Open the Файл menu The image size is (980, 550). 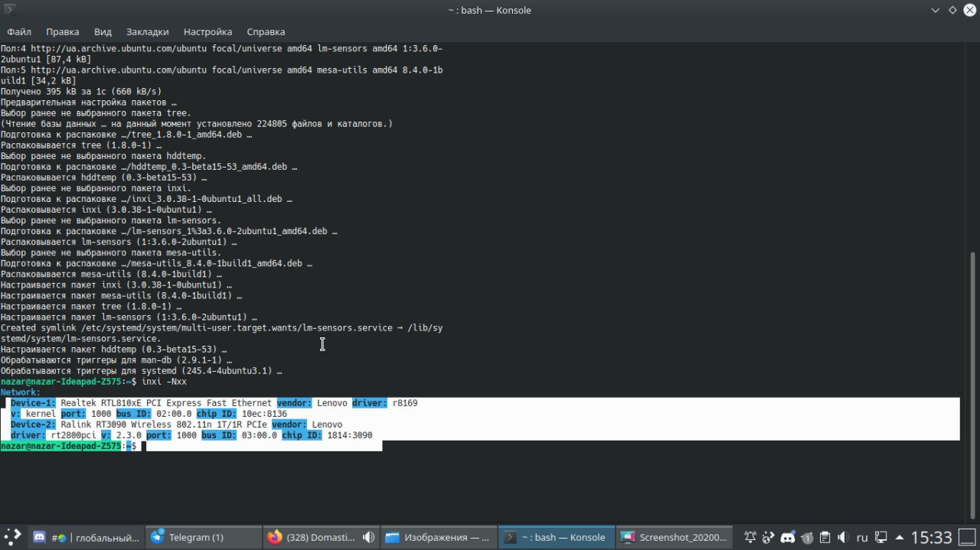tap(19, 32)
